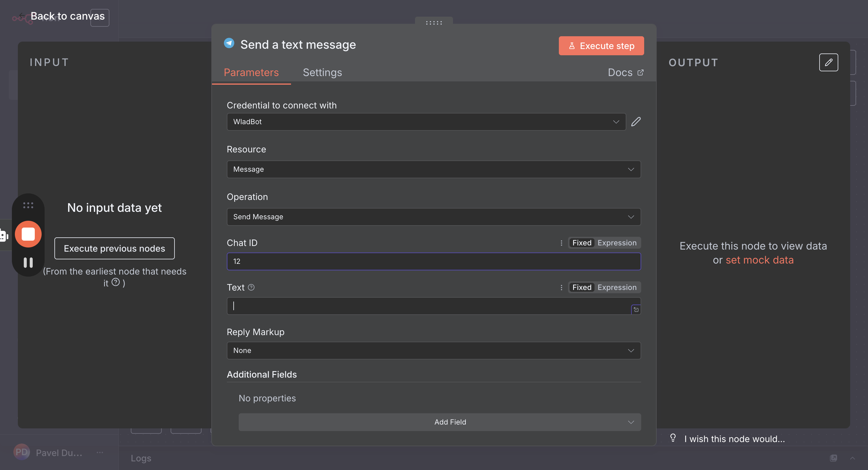Expand the Operation dropdown showing Send Message
Image resolution: width=868 pixels, height=470 pixels.
click(x=433, y=217)
